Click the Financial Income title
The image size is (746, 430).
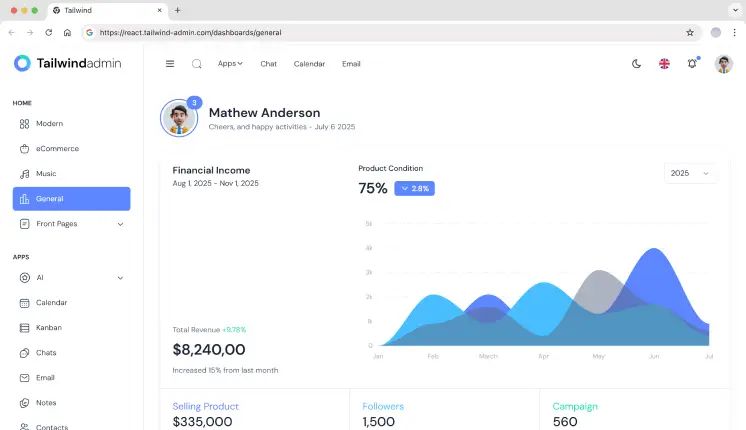click(211, 170)
